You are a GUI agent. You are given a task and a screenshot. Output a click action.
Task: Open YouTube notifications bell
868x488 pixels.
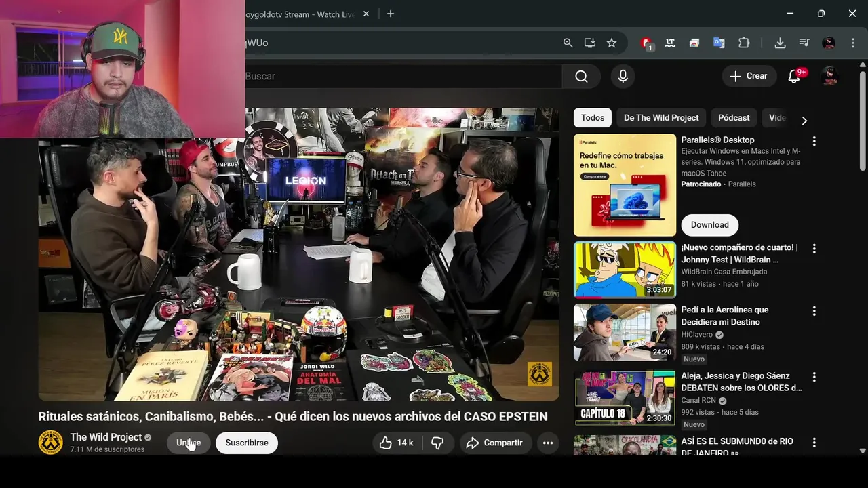(x=794, y=77)
